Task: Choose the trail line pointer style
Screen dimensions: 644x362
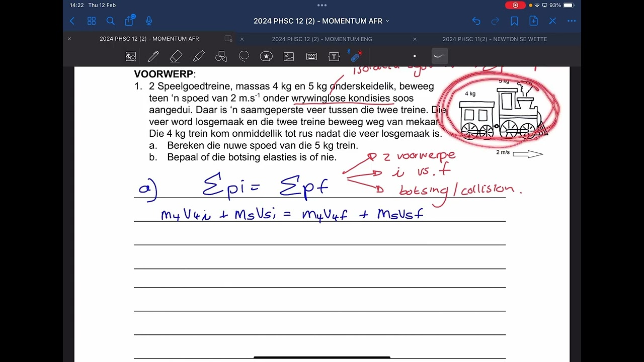Action: tap(439, 56)
